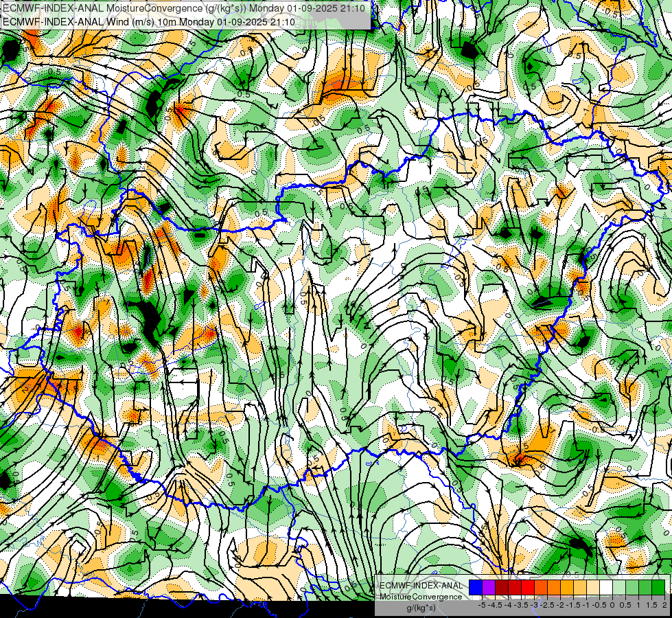Click the '-2.5' legend scale value
Image resolution: width=672 pixels, height=618 pixels.
(x=547, y=605)
